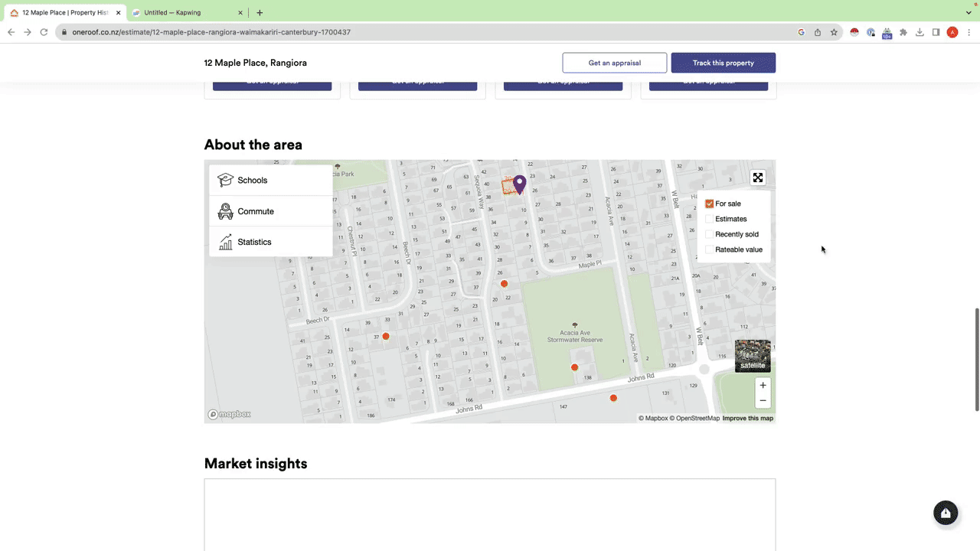Click the fullscreen map expand icon
Viewport: 980px width, 551px height.
click(x=758, y=178)
